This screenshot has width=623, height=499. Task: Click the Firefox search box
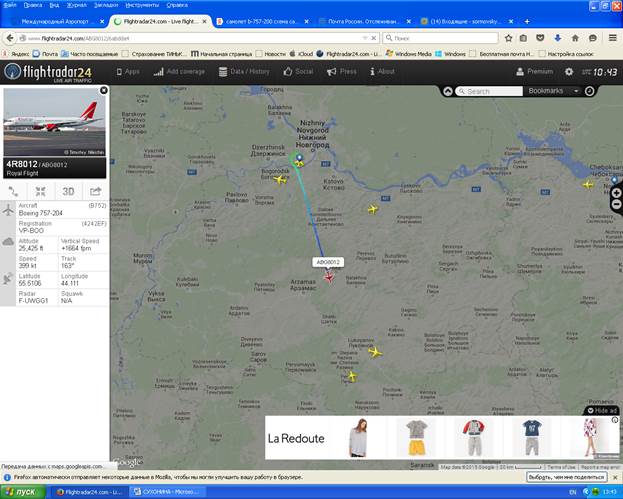tap(441, 38)
